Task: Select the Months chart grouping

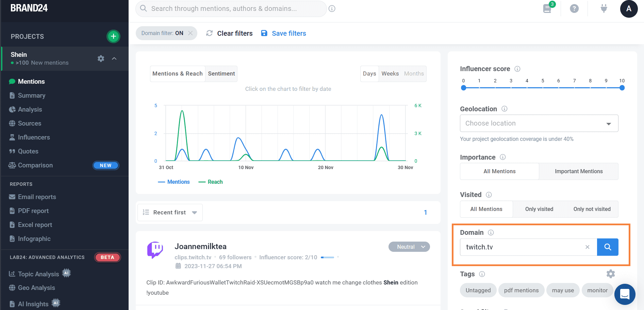Action: [x=414, y=74]
